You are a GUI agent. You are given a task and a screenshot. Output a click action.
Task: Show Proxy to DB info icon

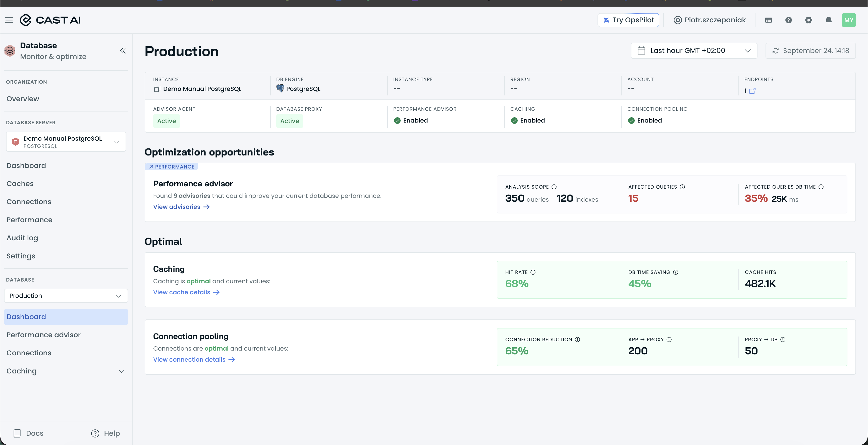783,340
